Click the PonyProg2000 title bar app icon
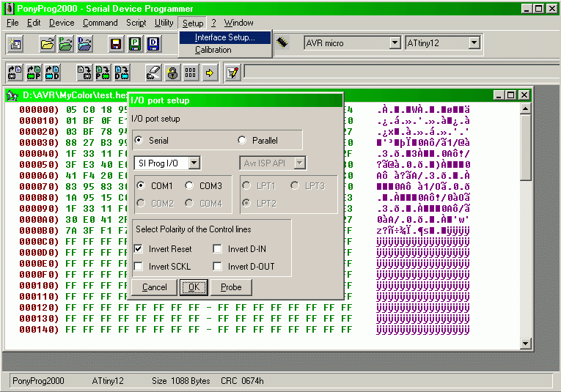561x392 pixels. pyautogui.click(x=9, y=9)
